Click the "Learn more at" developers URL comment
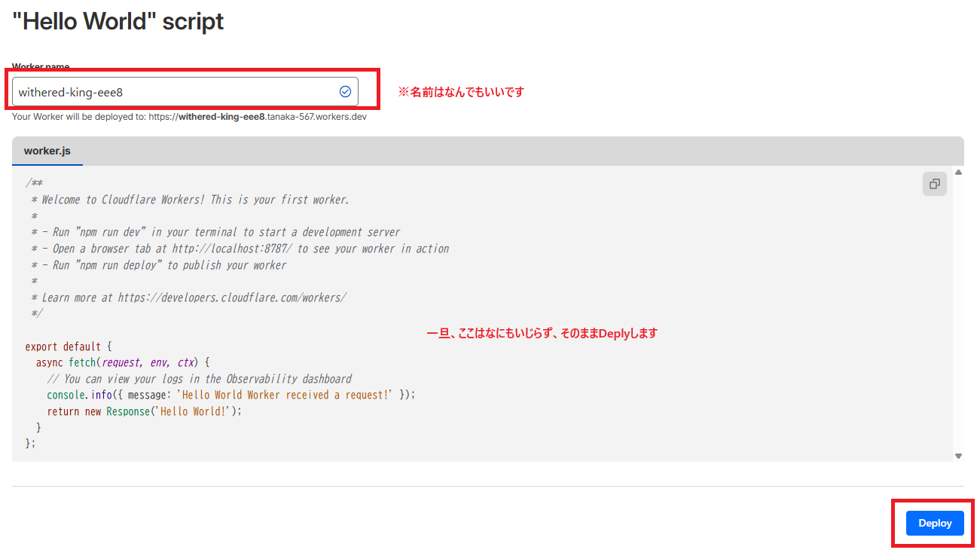The height and width of the screenshot is (559, 980). point(189,298)
